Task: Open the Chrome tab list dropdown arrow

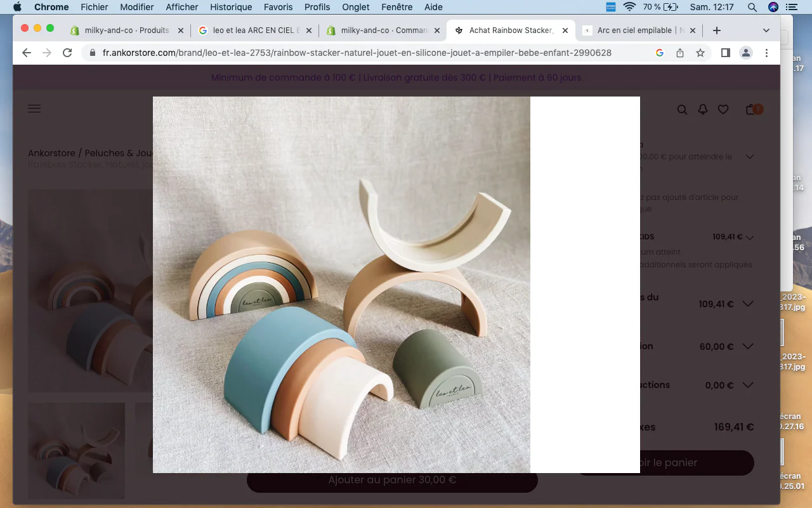Action: [766, 30]
